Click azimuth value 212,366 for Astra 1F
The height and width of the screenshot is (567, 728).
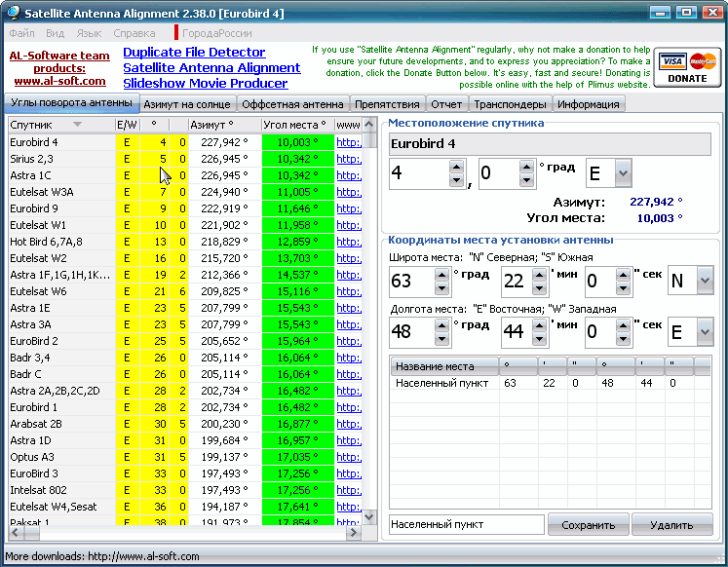tap(224, 275)
